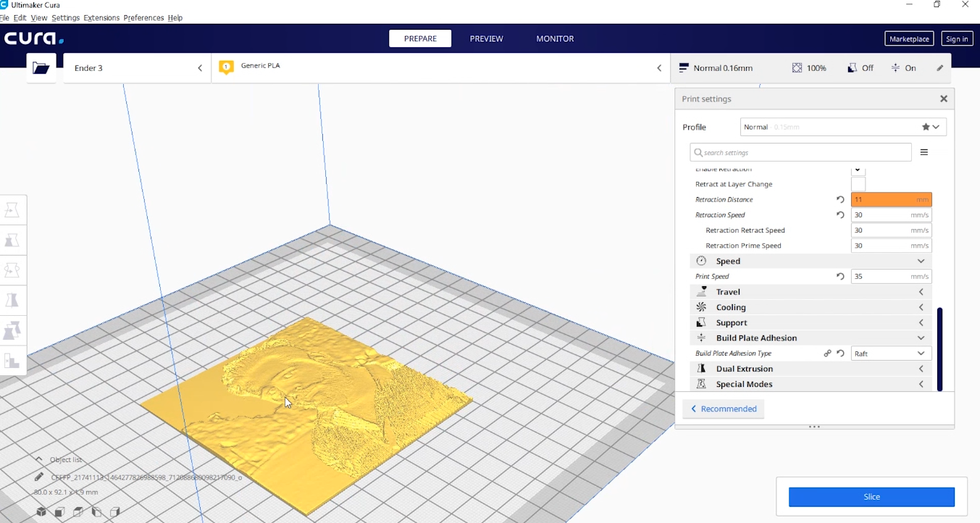Reset Print Speed value
Image resolution: width=980 pixels, height=523 pixels.
click(840, 276)
